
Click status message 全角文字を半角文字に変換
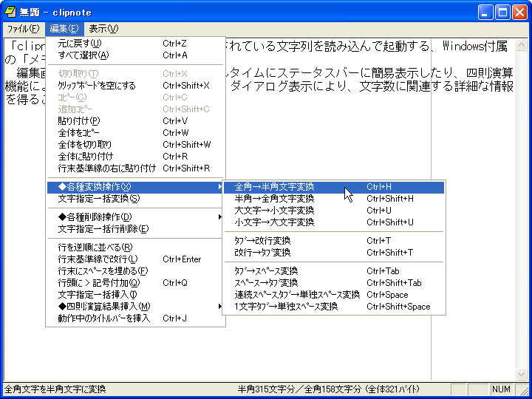coord(55,389)
